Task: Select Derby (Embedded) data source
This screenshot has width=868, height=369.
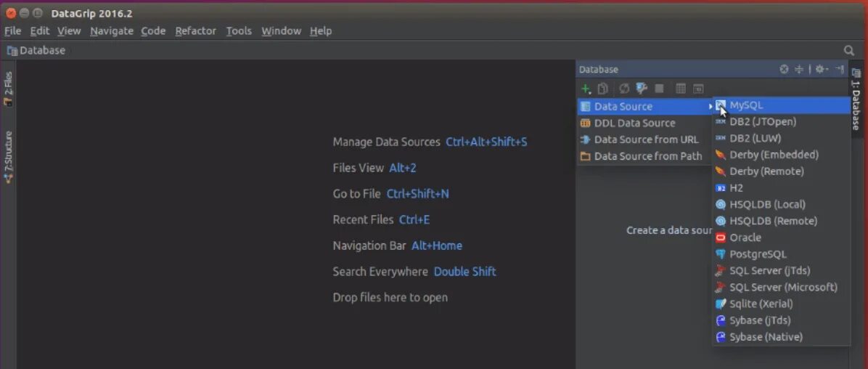Action: [781, 155]
